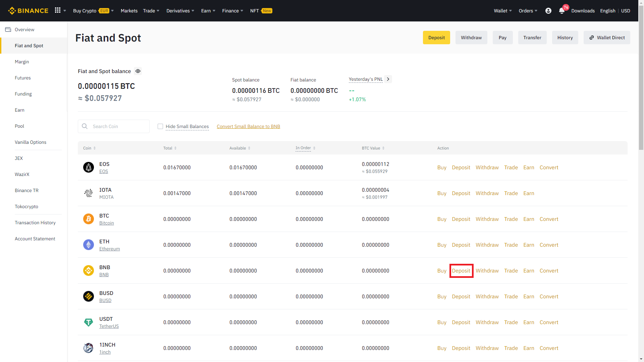Image resolution: width=644 pixels, height=362 pixels.
Task: Open the notifications bell icon
Action: (x=562, y=11)
